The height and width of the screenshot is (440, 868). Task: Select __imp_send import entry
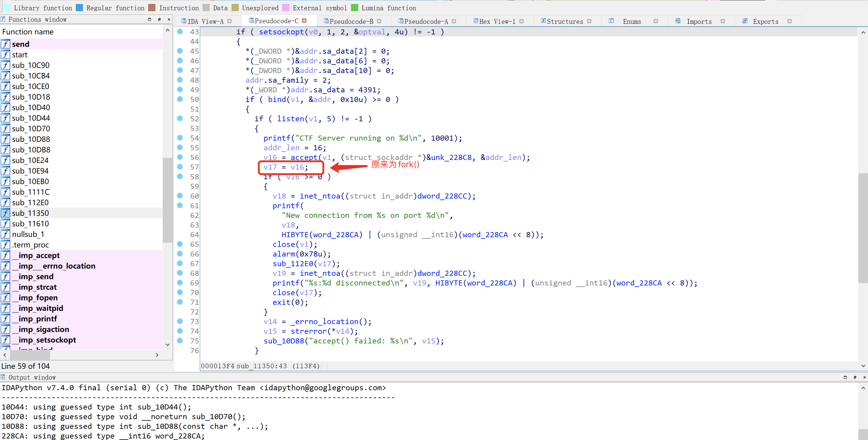(81, 277)
